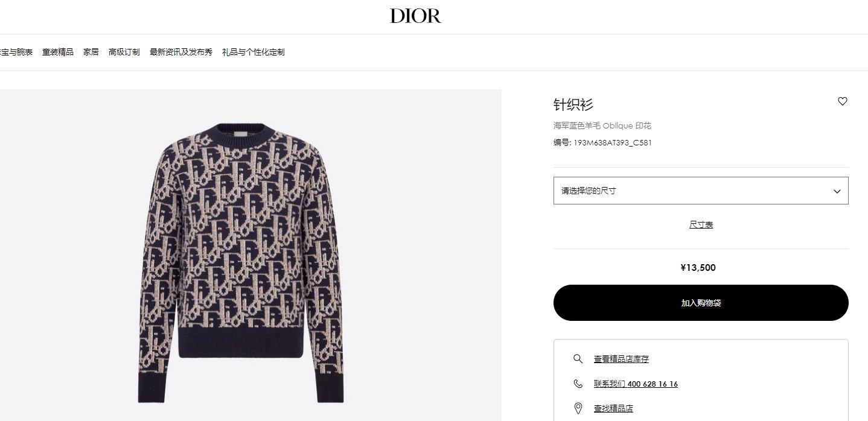Image resolution: width=868 pixels, height=421 pixels.
Task: Open the size selection dropdown
Action: (701, 191)
